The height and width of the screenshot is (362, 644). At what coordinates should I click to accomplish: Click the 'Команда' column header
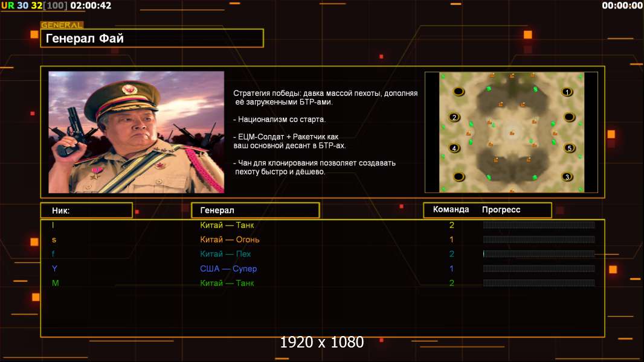pos(451,209)
